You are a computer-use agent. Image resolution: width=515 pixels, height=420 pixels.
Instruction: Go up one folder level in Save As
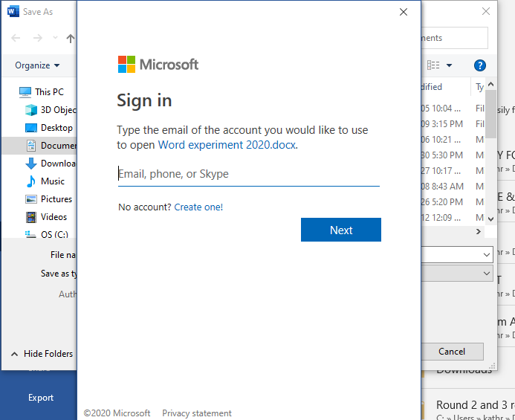tap(71, 39)
